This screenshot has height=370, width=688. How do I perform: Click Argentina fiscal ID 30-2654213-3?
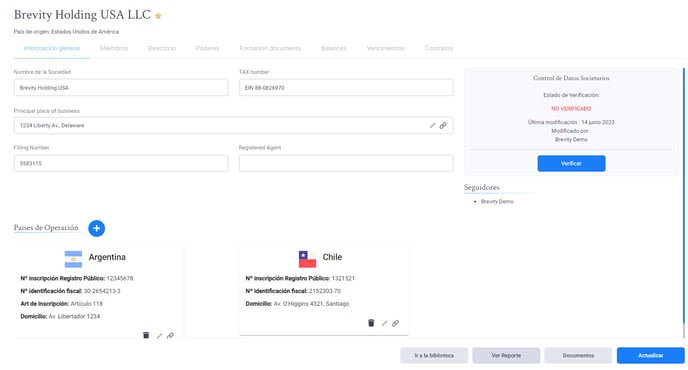(x=102, y=291)
